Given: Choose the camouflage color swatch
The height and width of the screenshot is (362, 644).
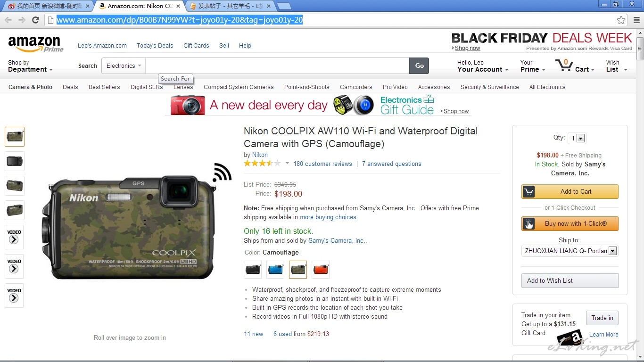Looking at the screenshot, I should click(298, 270).
